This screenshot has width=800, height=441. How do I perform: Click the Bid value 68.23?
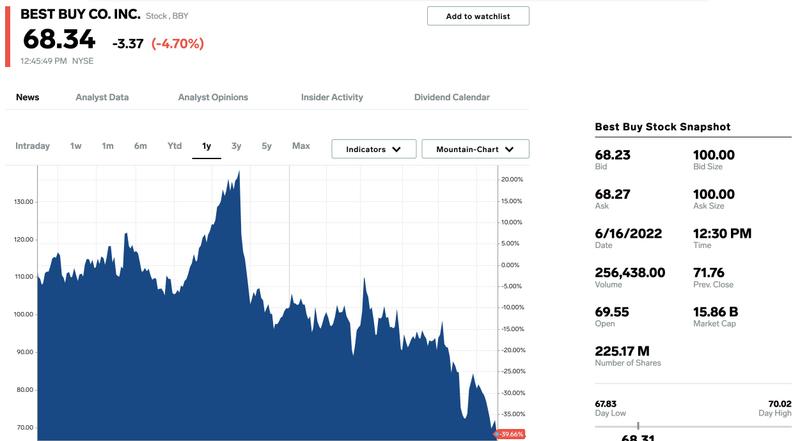click(613, 155)
